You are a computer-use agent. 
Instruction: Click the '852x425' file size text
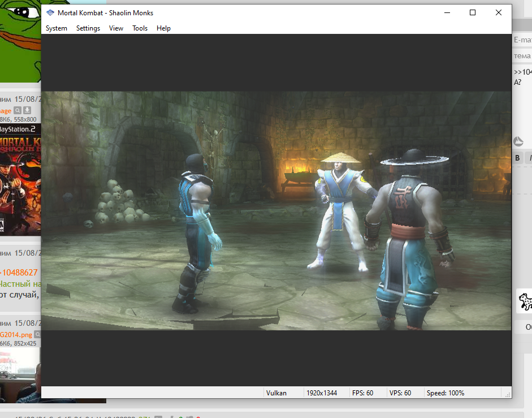click(x=25, y=343)
